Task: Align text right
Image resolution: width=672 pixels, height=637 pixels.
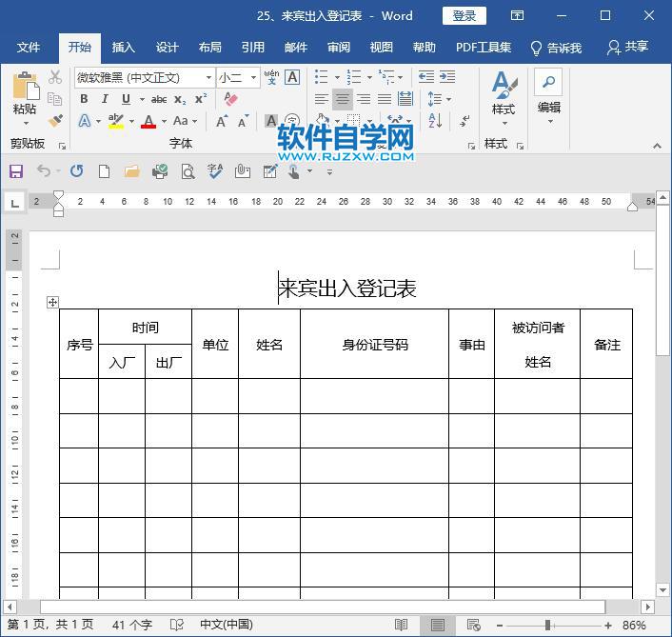Action: click(364, 99)
